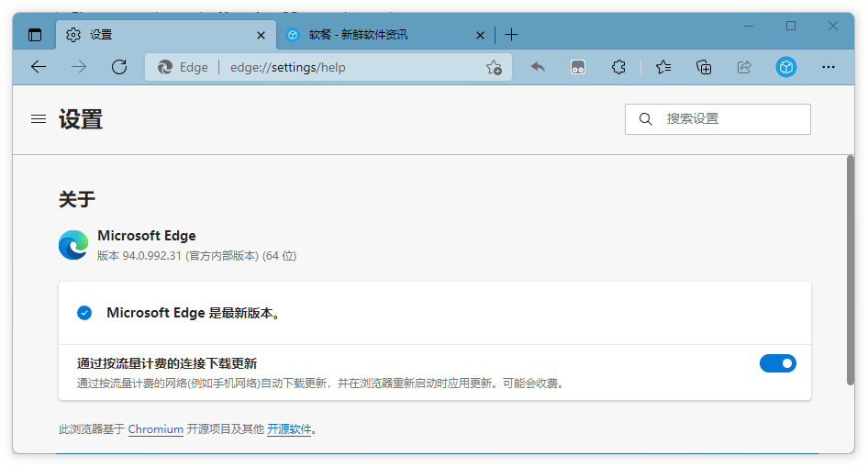Open the Collections icon
The width and height of the screenshot is (868, 467).
(704, 67)
